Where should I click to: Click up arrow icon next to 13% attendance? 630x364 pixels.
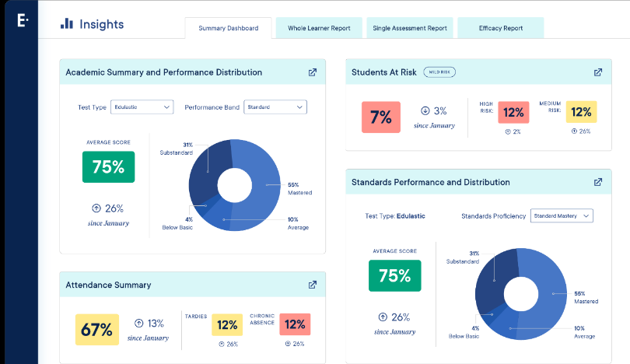(138, 323)
